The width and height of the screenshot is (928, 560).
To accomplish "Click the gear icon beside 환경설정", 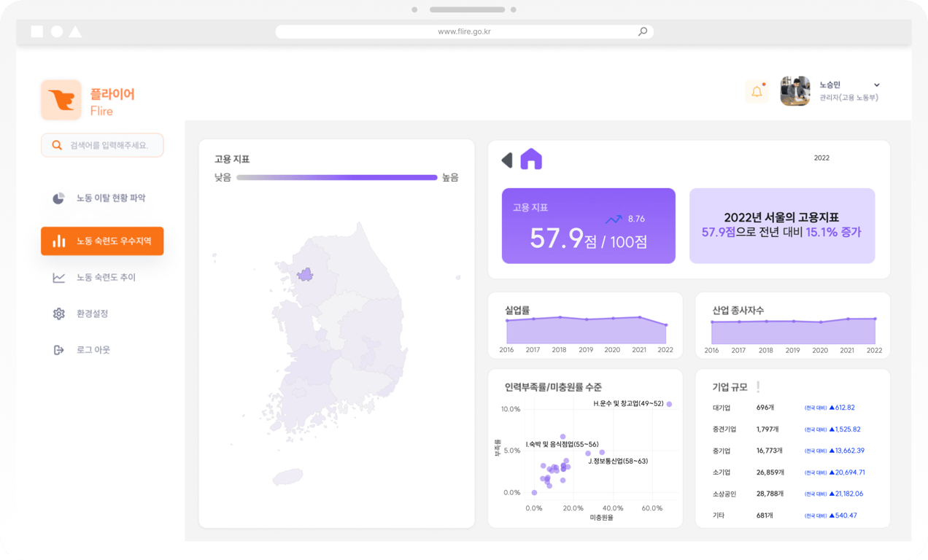I will point(58,314).
